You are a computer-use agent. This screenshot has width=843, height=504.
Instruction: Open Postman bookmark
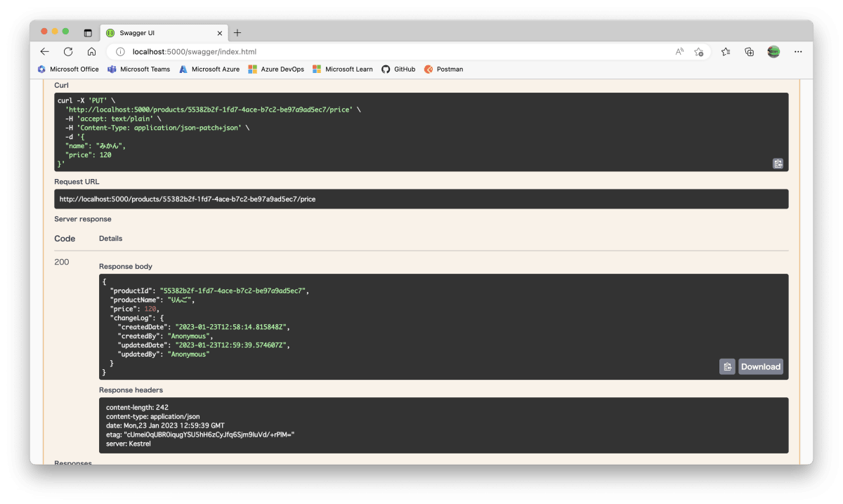[x=444, y=69]
